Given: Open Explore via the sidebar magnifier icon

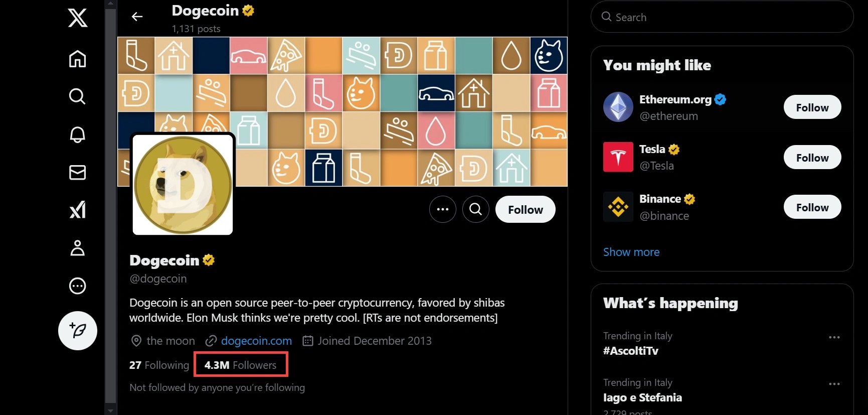Looking at the screenshot, I should tap(77, 96).
